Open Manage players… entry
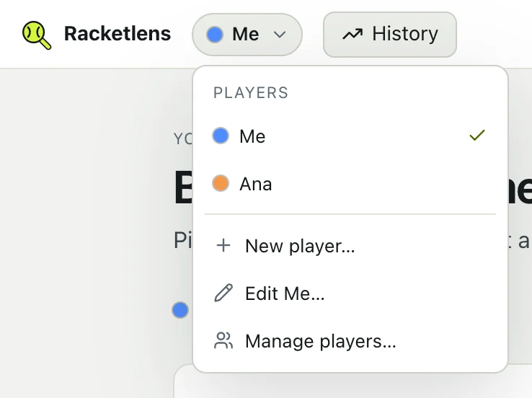 [x=350, y=340]
